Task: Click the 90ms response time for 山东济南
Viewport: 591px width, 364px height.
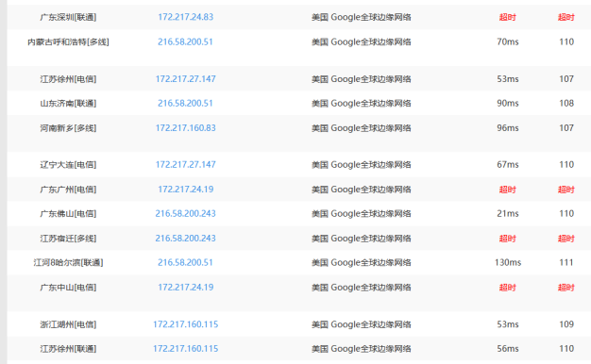Action: click(x=508, y=103)
